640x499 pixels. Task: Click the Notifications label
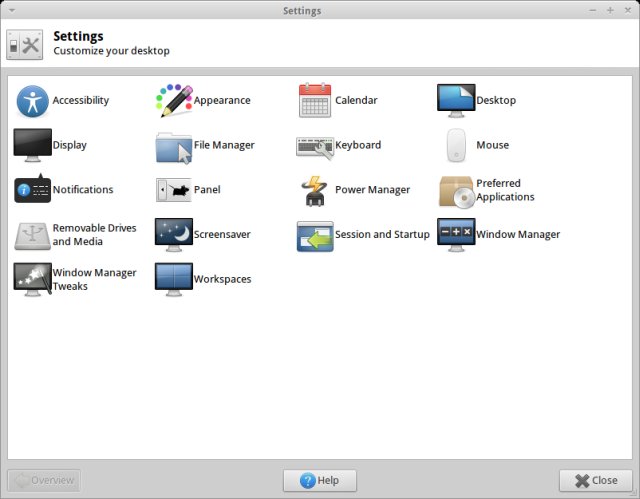tap(83, 190)
